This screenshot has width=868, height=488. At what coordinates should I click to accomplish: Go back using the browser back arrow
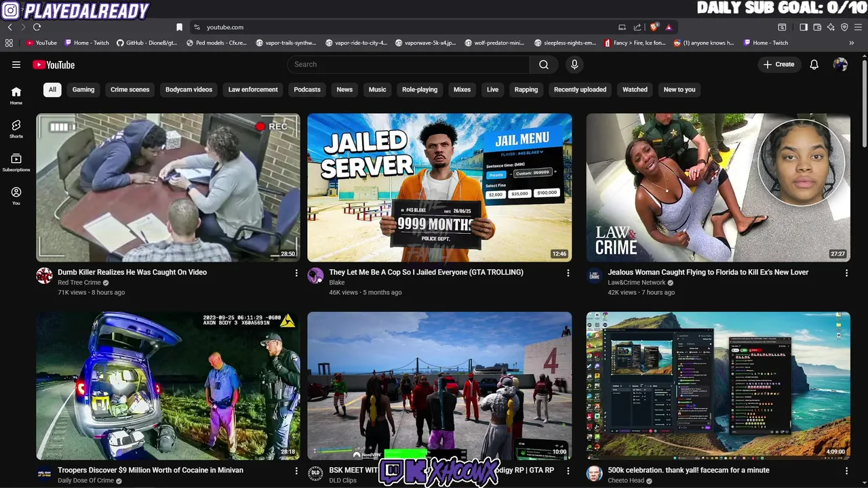click(x=9, y=27)
